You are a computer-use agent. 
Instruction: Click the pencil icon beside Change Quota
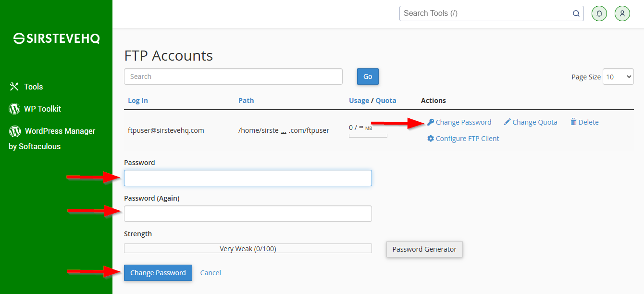[507, 122]
